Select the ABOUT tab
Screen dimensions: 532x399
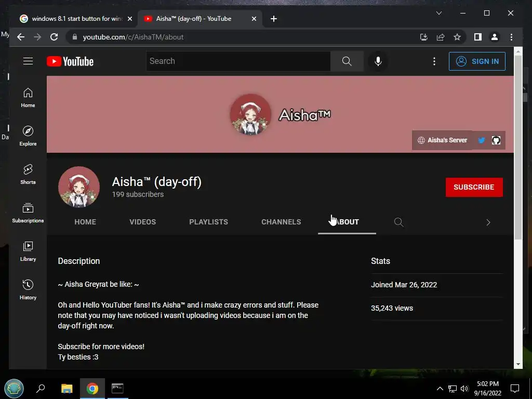pos(347,222)
